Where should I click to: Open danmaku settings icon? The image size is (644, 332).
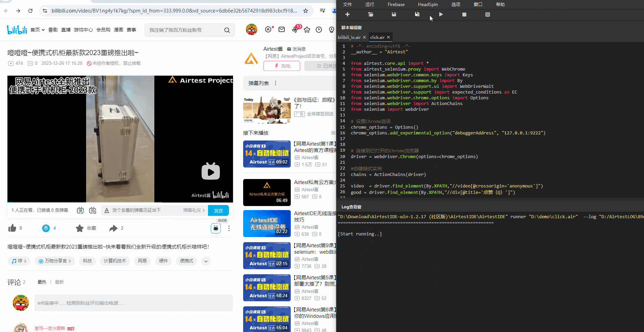93,210
